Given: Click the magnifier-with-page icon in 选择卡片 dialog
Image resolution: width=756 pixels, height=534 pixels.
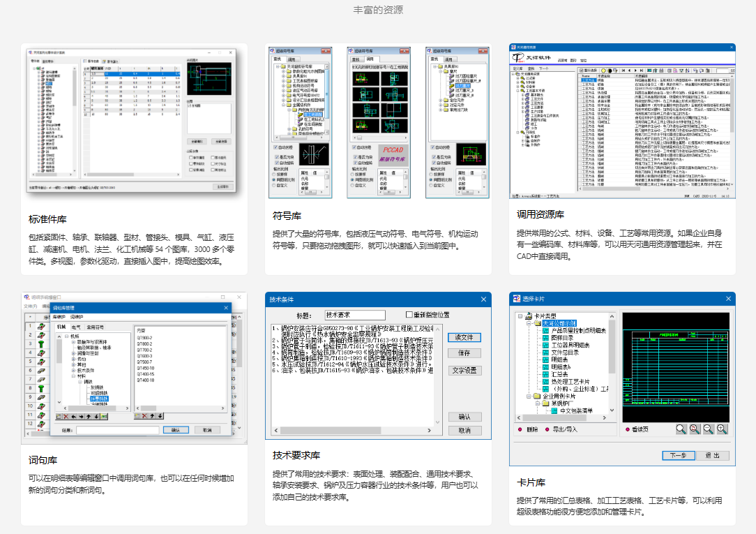Looking at the screenshot, I should tap(695, 429).
